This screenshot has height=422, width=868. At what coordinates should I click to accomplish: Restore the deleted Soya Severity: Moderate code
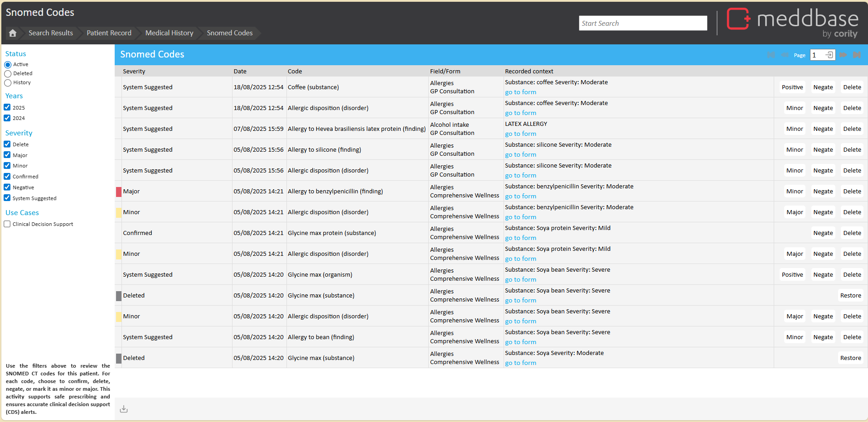tap(850, 358)
